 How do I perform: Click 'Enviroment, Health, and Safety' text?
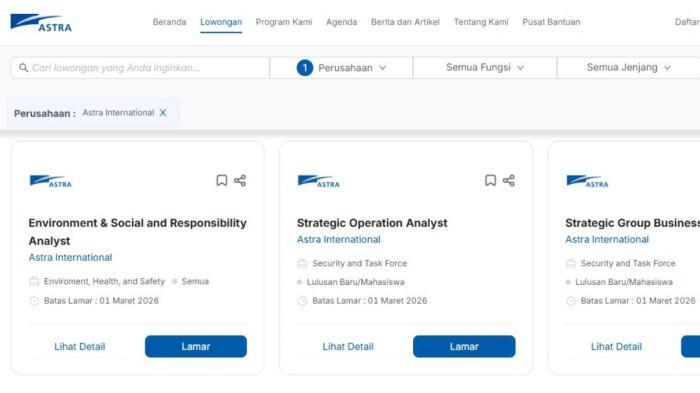tap(104, 281)
